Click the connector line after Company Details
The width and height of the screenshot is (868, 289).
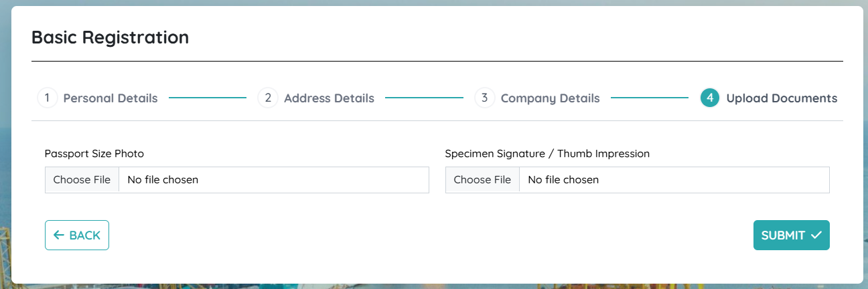(x=650, y=98)
